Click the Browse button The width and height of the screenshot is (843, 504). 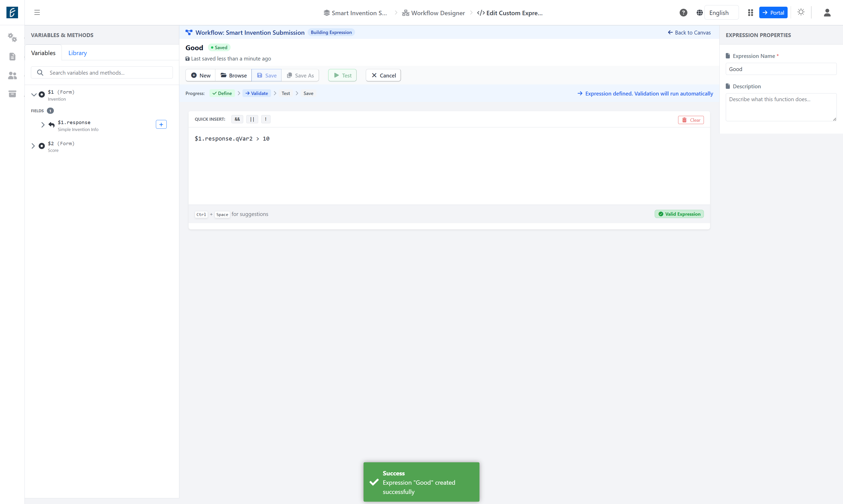233,75
